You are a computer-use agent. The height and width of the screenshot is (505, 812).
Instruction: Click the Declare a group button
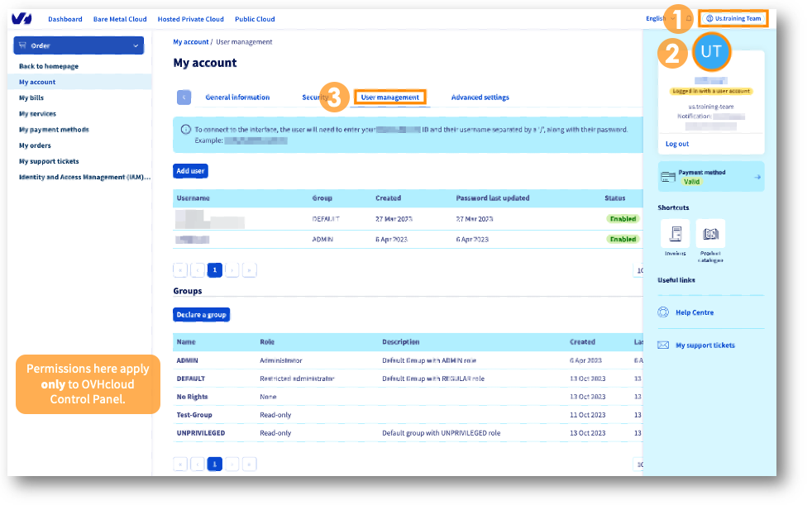tap(202, 315)
